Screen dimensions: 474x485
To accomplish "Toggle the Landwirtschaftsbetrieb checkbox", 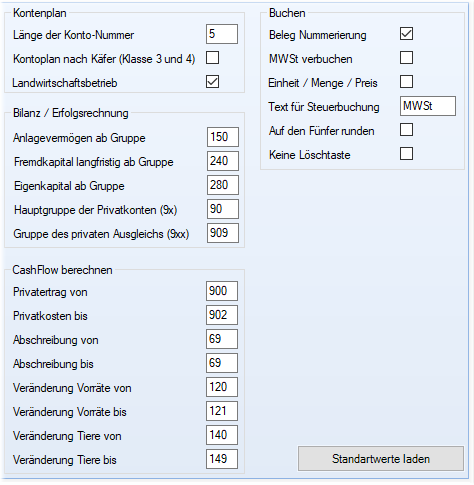I will [x=212, y=82].
